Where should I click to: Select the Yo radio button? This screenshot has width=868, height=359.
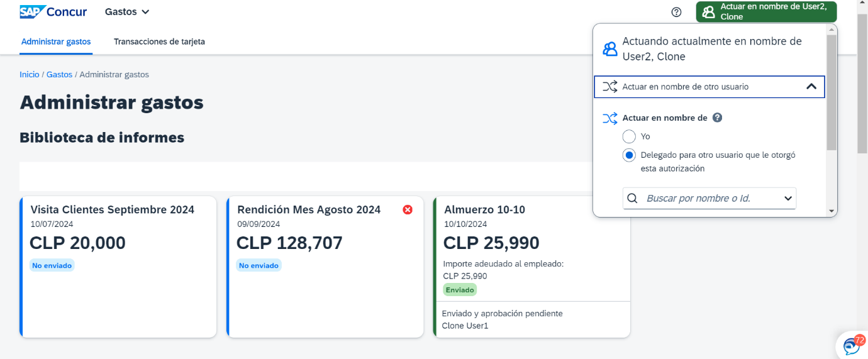629,136
